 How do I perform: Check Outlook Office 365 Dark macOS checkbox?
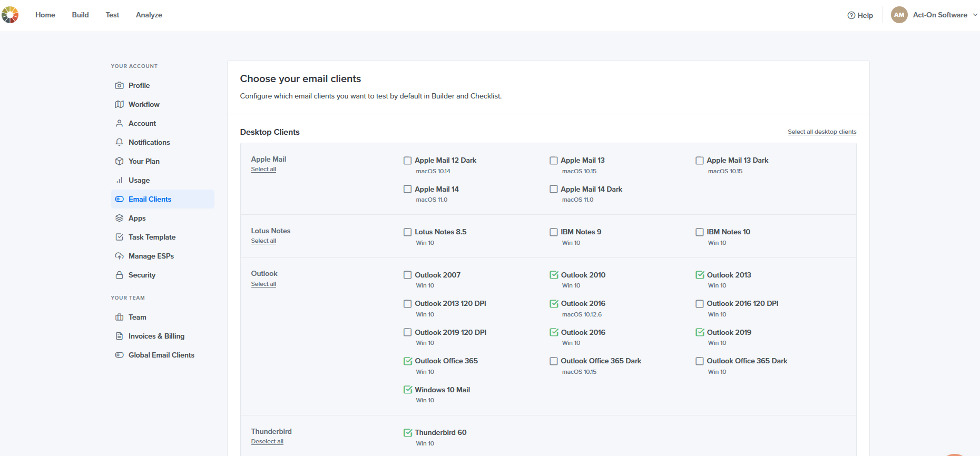[x=553, y=361]
